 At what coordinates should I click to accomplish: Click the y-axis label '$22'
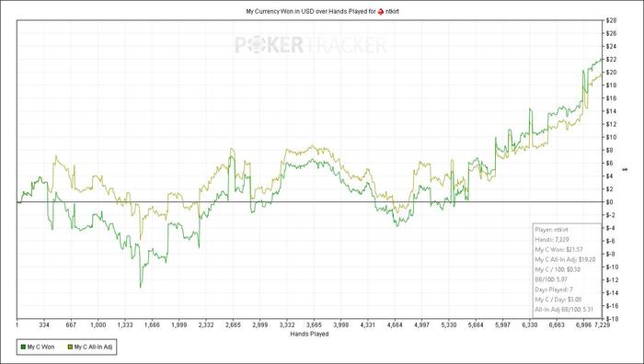[x=611, y=60]
